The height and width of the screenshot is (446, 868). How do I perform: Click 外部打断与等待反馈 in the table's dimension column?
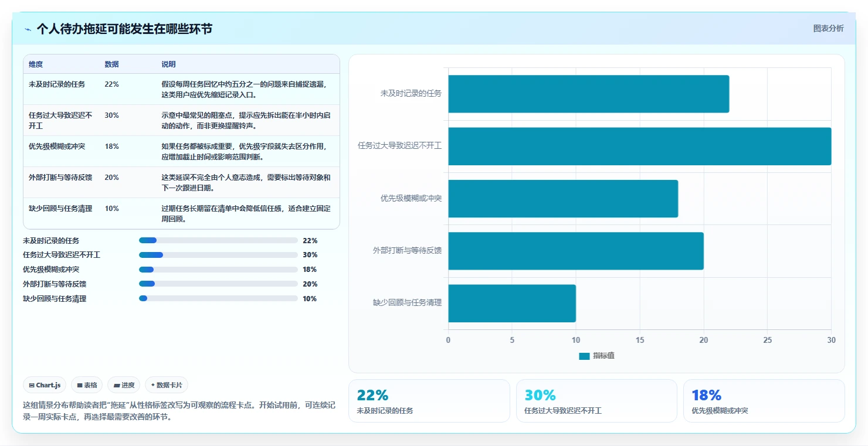tap(60, 178)
